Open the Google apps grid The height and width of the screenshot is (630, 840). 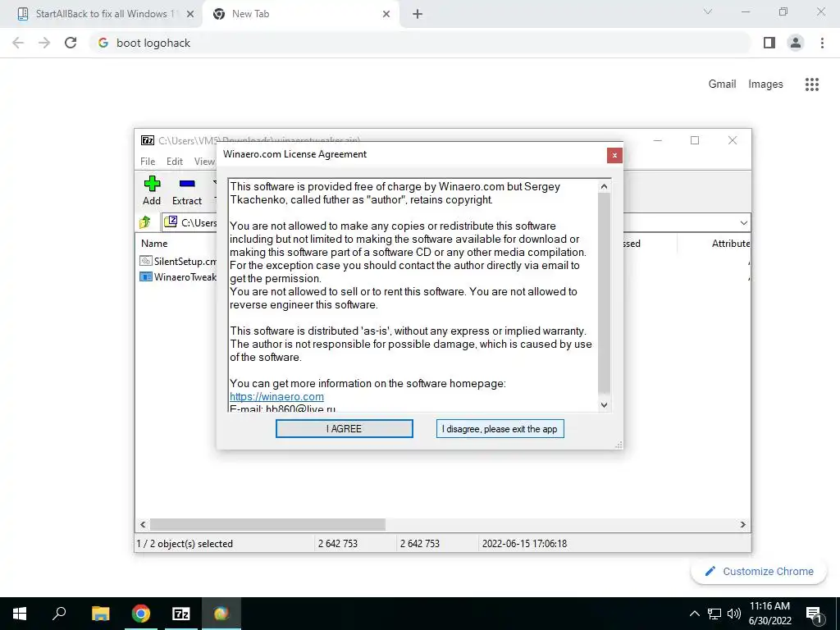[x=811, y=84]
